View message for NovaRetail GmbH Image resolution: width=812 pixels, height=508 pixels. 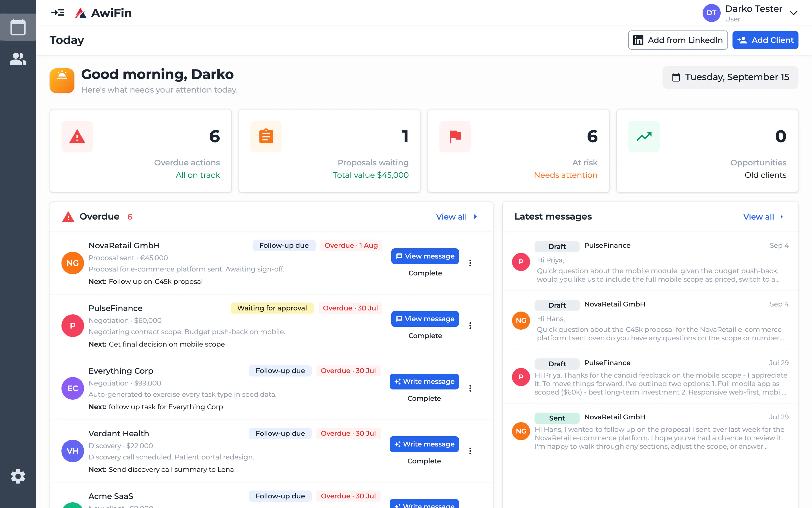pos(425,256)
